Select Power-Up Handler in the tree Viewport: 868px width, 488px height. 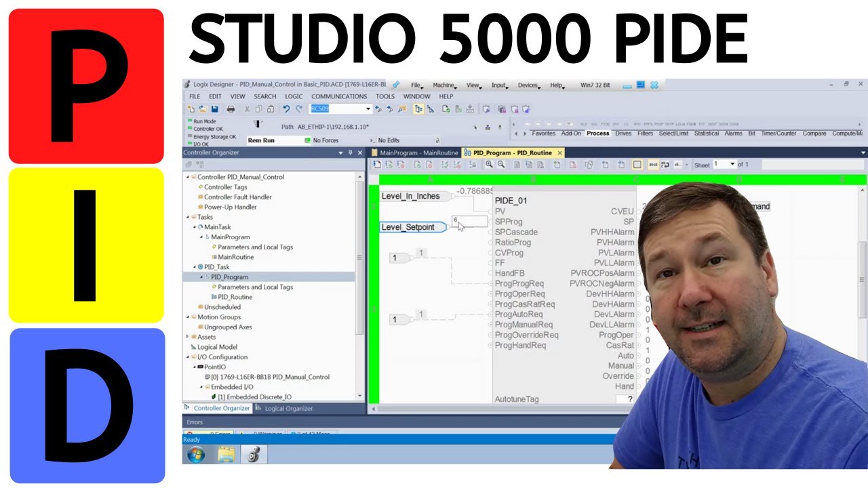pos(231,207)
